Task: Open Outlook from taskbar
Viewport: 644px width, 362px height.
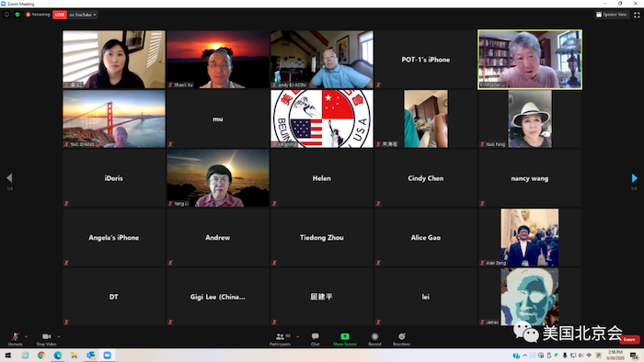Action: coord(91,355)
